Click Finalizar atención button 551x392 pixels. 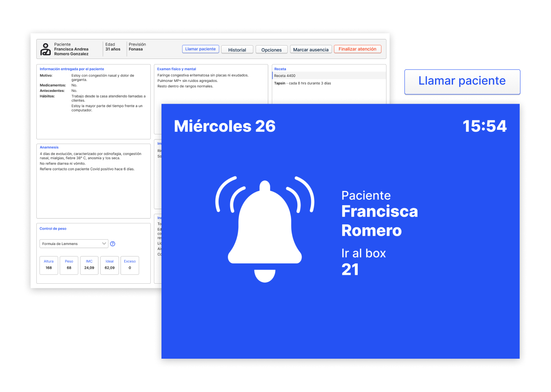click(x=357, y=49)
